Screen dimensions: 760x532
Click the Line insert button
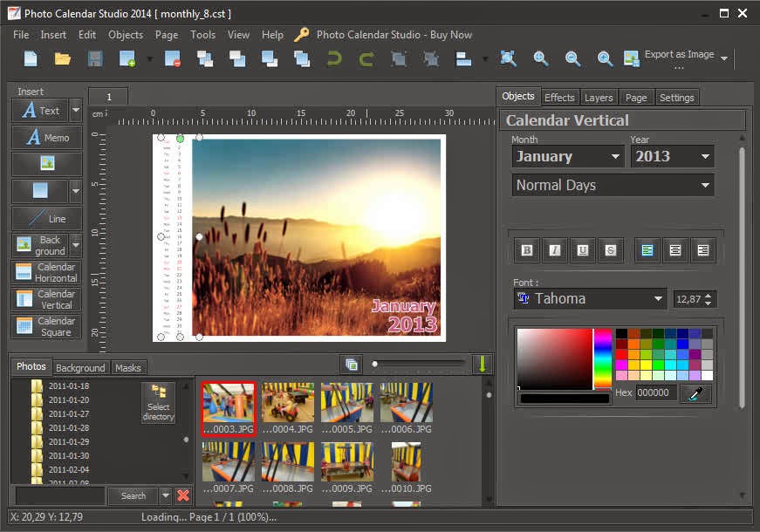(x=47, y=219)
